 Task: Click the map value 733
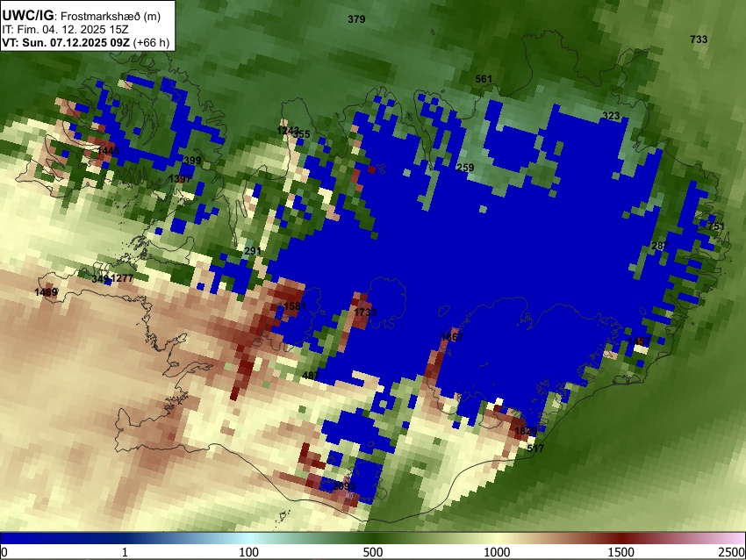tap(699, 39)
